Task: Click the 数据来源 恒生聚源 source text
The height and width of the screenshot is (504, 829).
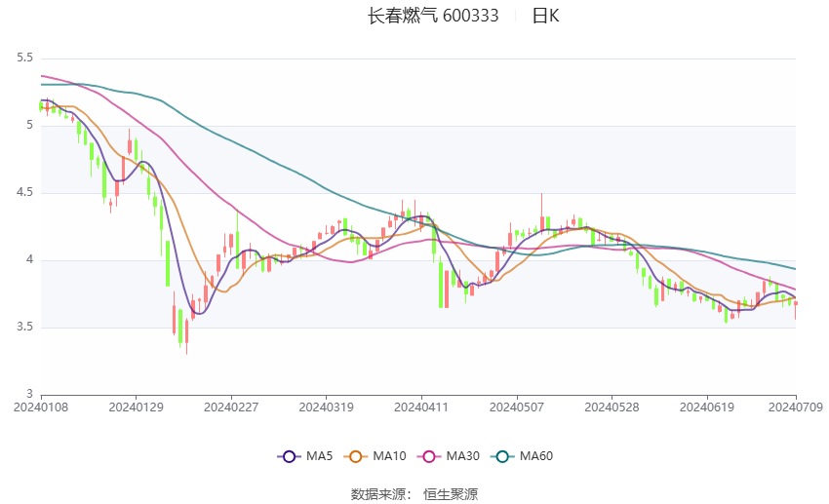Action: point(414,494)
